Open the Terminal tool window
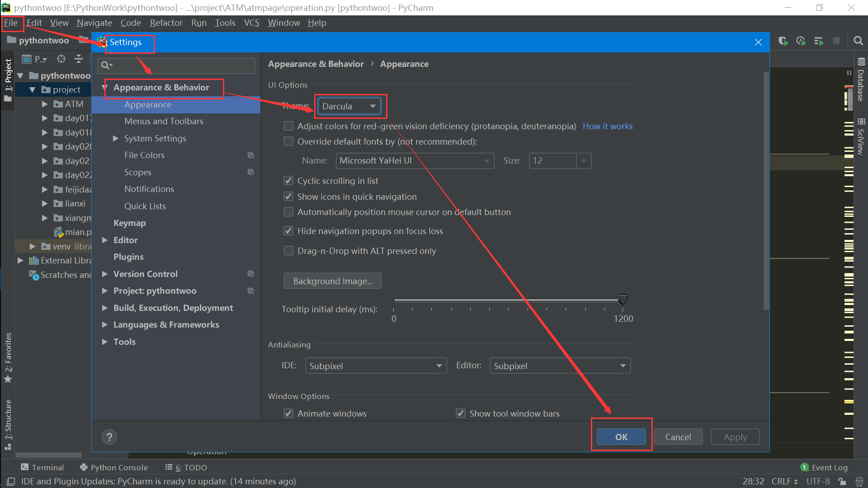Screen dimensions: 868x488 [x=42, y=467]
